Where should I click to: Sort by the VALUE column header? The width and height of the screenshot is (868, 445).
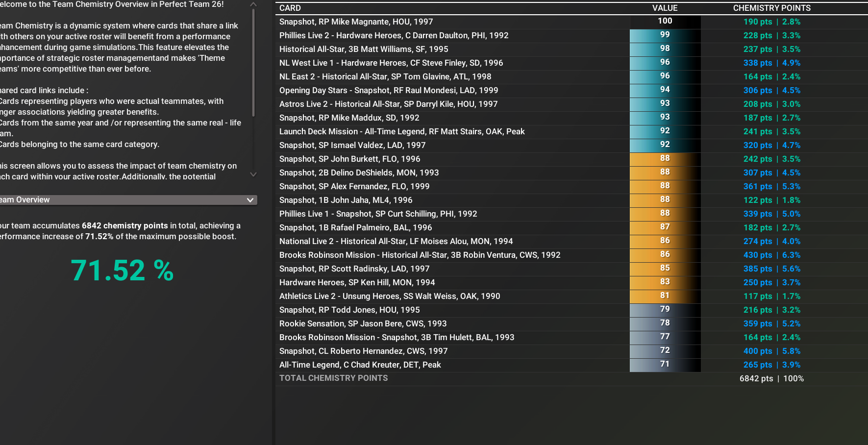[x=665, y=8]
